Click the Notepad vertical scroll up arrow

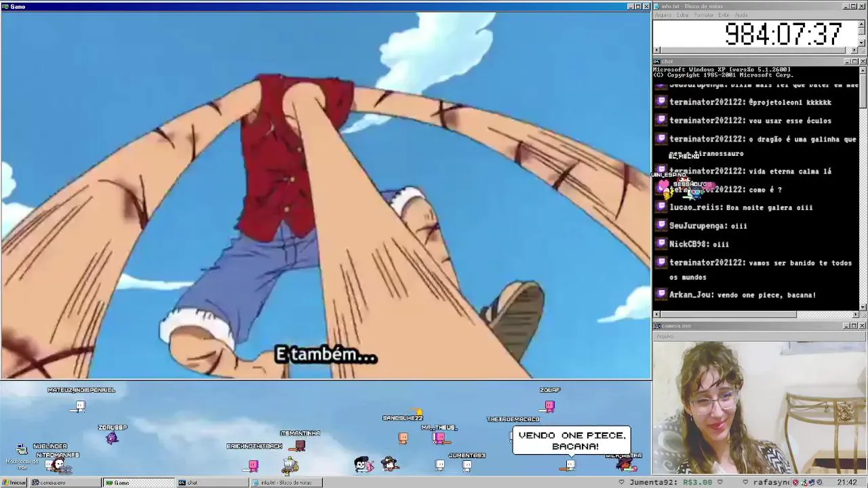point(862,23)
